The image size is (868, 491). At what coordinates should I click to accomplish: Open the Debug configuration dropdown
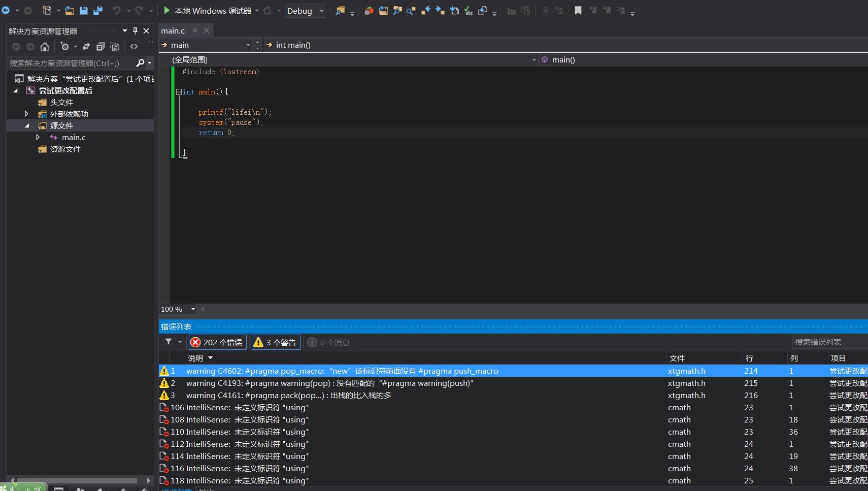coord(305,11)
